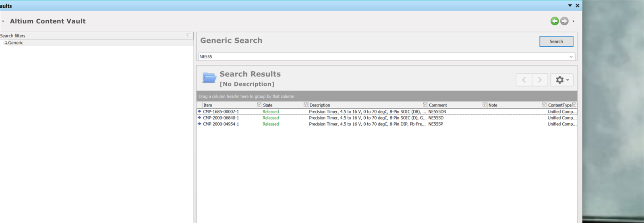The width and height of the screenshot is (644, 223).
Task: Select the Generic search filter
Action: tap(15, 43)
